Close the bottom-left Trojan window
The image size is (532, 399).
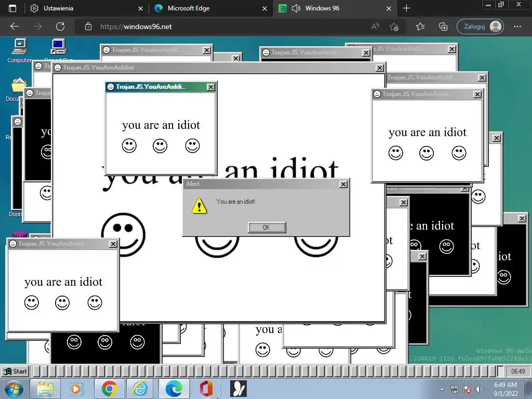[113, 244]
